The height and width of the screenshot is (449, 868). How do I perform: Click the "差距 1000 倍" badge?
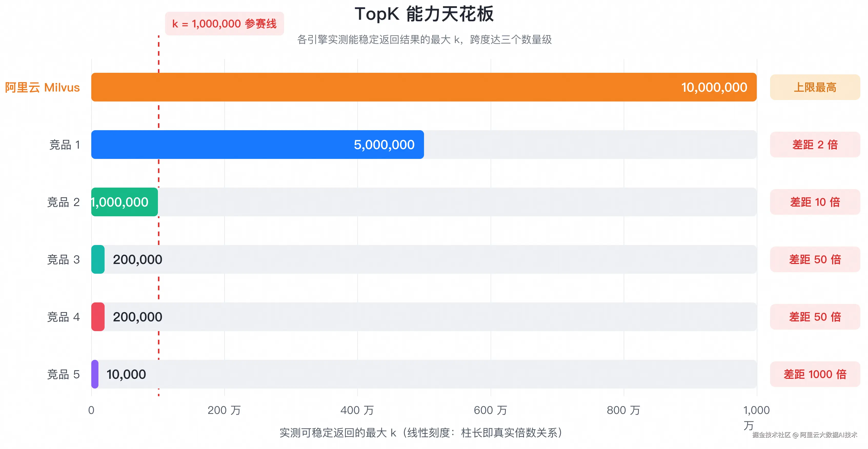pyautogui.click(x=815, y=374)
